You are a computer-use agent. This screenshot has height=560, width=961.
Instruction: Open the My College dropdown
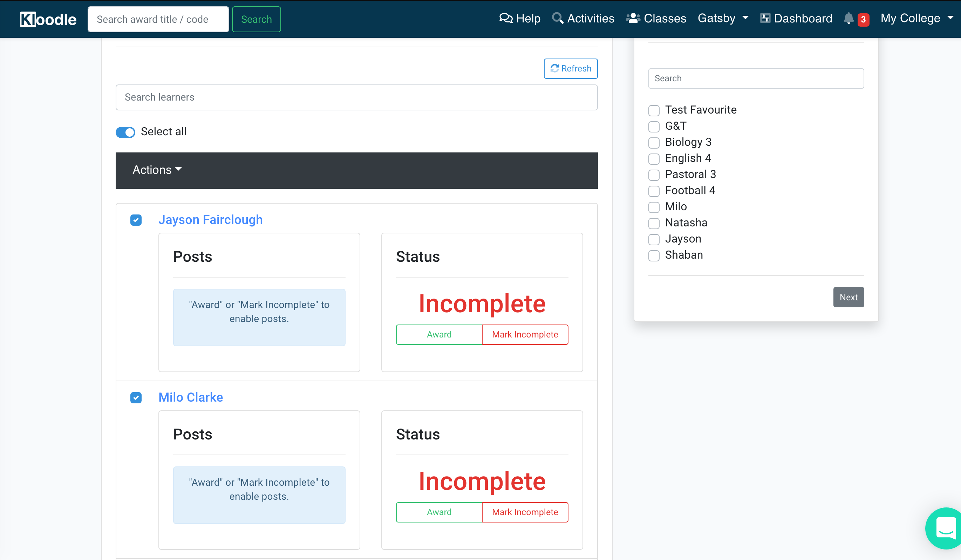[917, 18]
